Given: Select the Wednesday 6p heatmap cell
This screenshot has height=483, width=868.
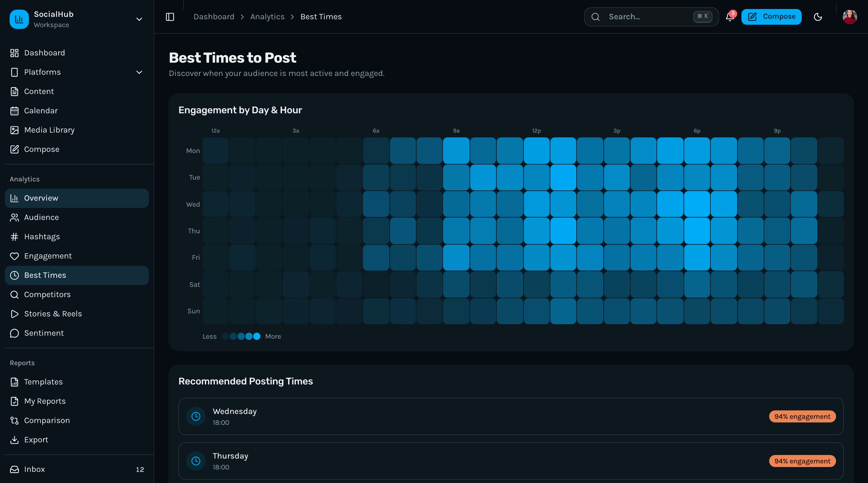Looking at the screenshot, I should [697, 204].
